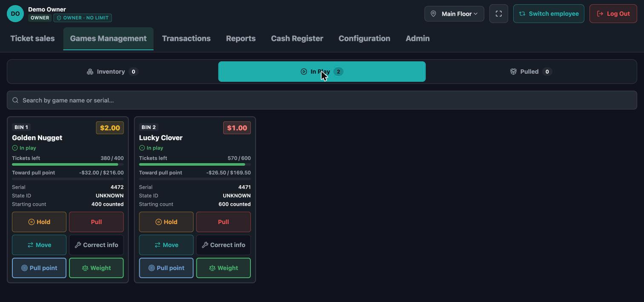Click the OWNER role badge
The width and height of the screenshot is (644, 302).
pyautogui.click(x=40, y=18)
